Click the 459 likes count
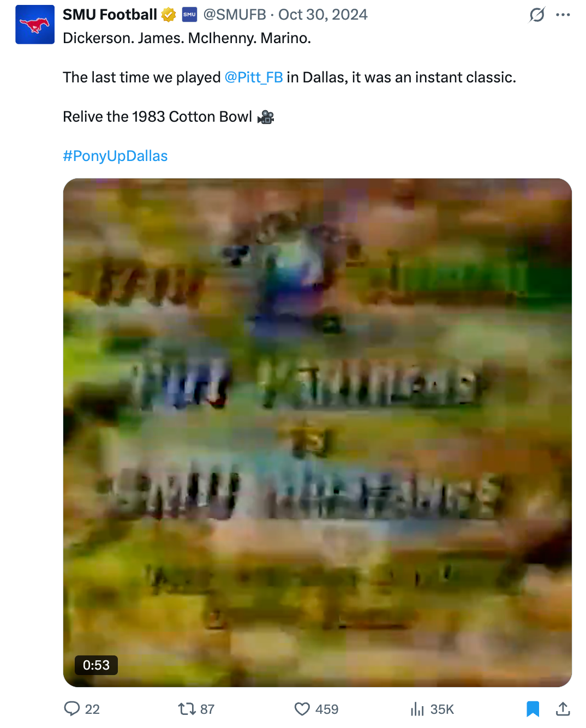 click(x=327, y=709)
